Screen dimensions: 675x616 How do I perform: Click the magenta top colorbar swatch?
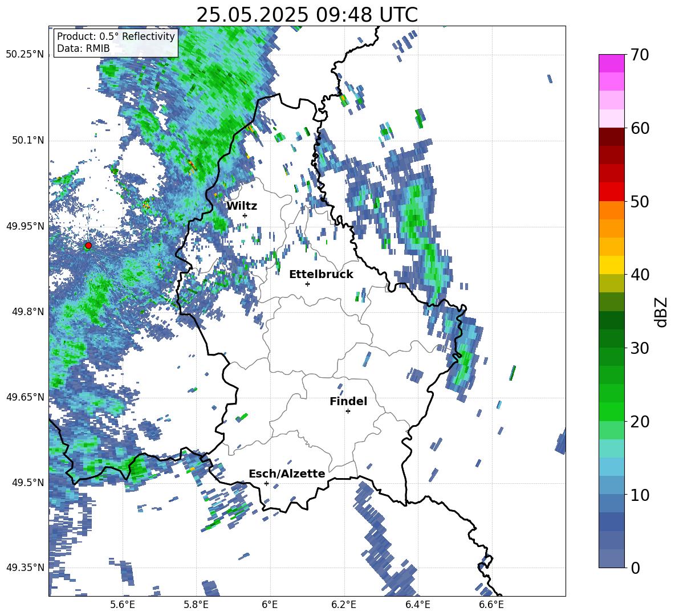point(611,64)
